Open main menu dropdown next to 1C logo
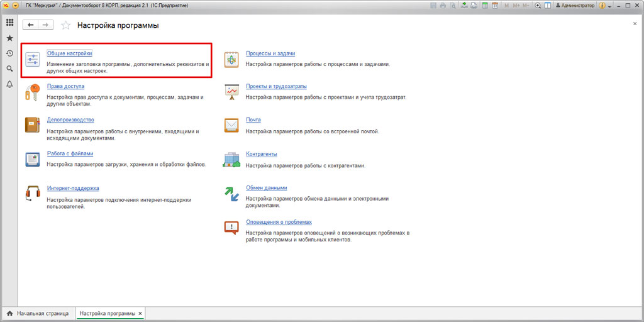 16,5
